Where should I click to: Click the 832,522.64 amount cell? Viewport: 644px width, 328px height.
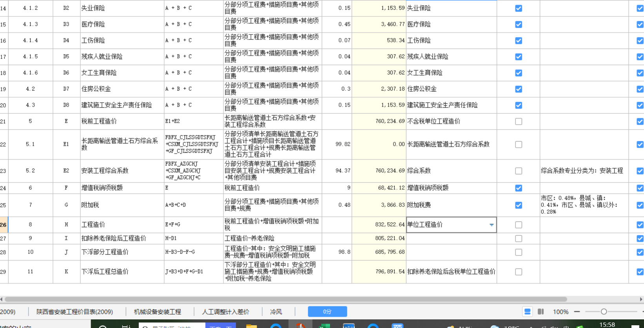[x=379, y=225]
